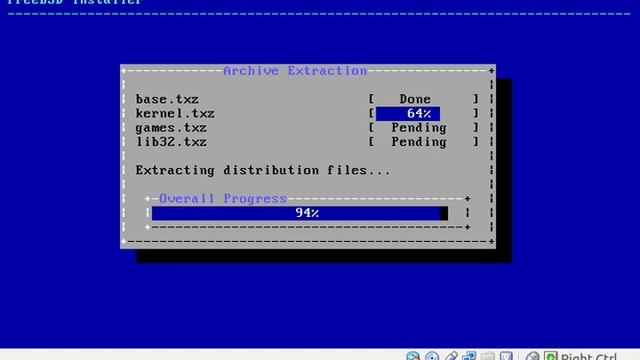This screenshot has width=640, height=360.
Task: Select the kernel.txz file name
Action: point(175,113)
